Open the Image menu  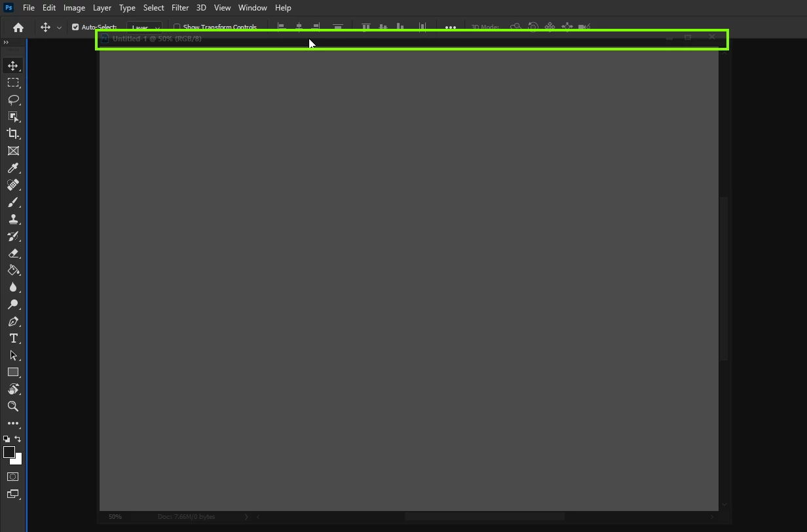tap(74, 8)
